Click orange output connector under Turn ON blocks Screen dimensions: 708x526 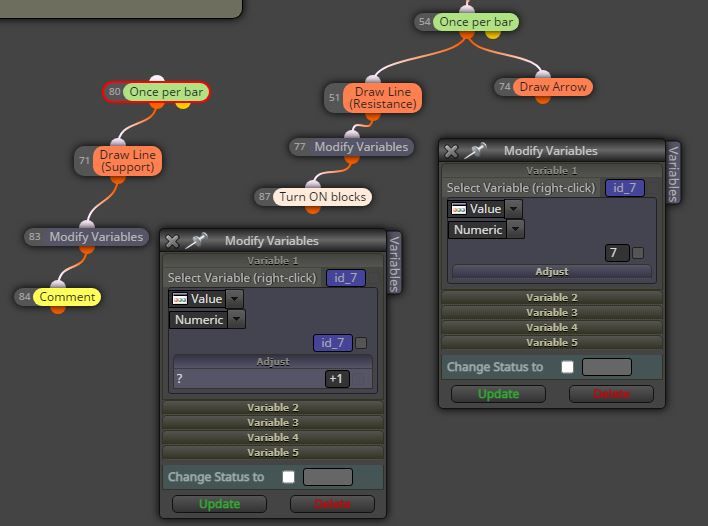[312, 210]
